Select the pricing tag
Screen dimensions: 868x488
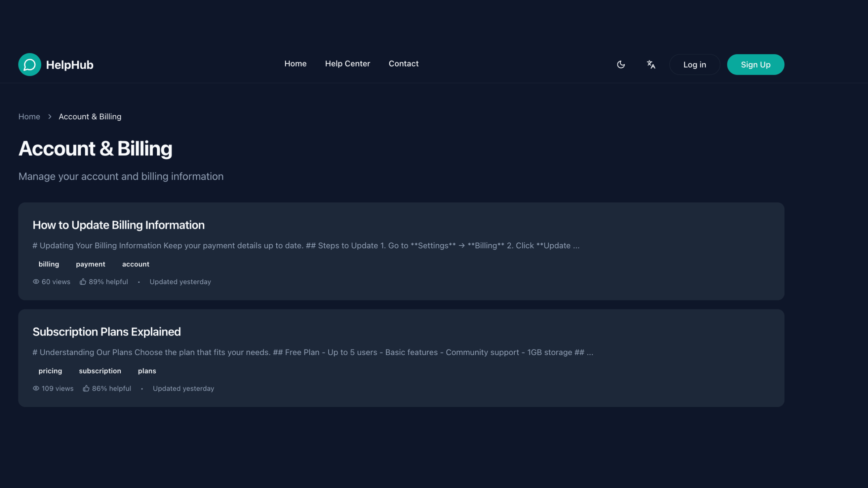point(50,371)
